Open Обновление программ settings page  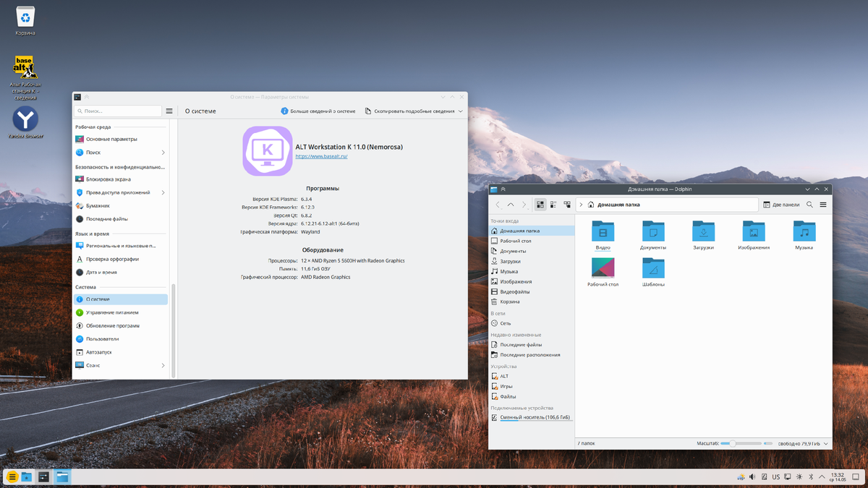click(122, 325)
